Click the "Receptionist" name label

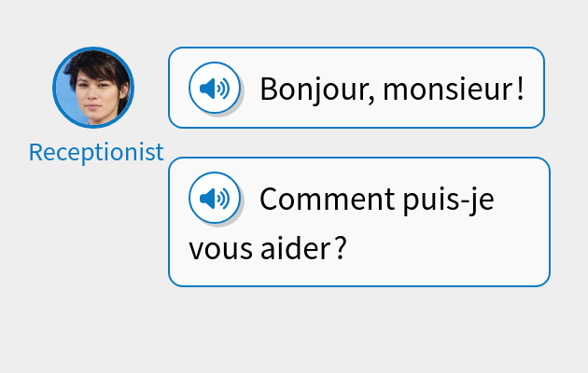click(x=96, y=152)
